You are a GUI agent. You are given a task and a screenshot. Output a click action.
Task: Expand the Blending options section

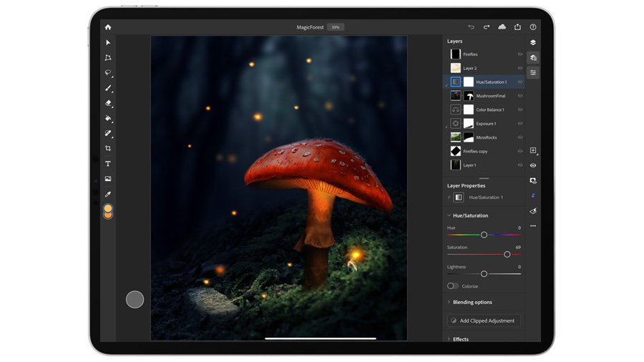(x=449, y=302)
